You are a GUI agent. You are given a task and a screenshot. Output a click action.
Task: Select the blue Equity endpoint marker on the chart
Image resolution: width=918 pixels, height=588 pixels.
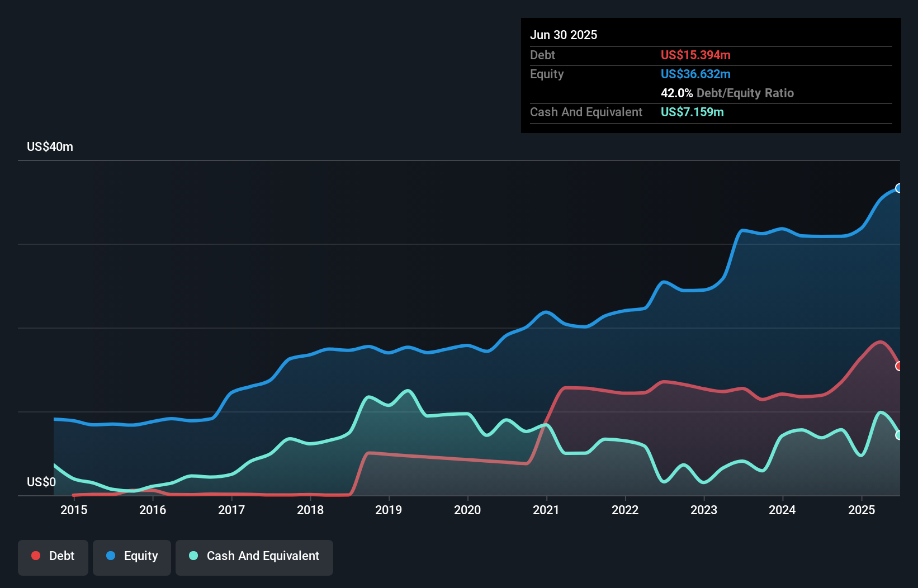point(899,189)
